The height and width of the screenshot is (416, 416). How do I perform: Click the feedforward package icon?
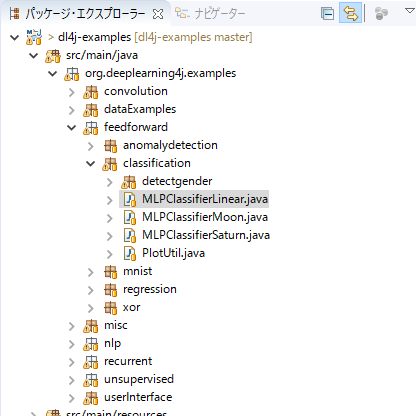(91, 128)
